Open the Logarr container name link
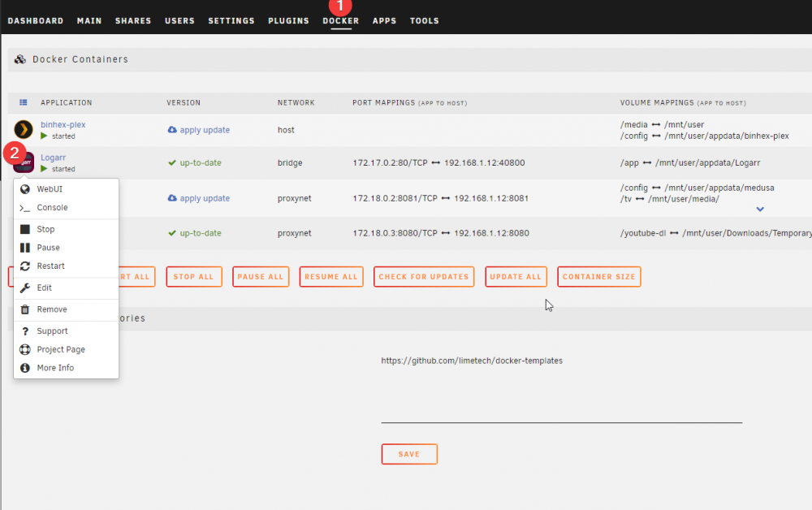The image size is (812, 510). click(x=54, y=158)
